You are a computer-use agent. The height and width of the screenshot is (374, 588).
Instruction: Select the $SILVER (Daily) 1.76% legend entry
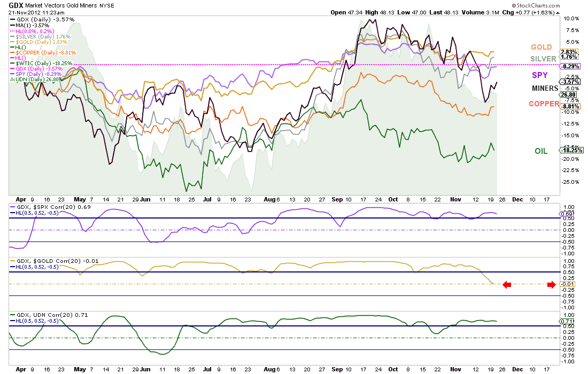coord(40,36)
